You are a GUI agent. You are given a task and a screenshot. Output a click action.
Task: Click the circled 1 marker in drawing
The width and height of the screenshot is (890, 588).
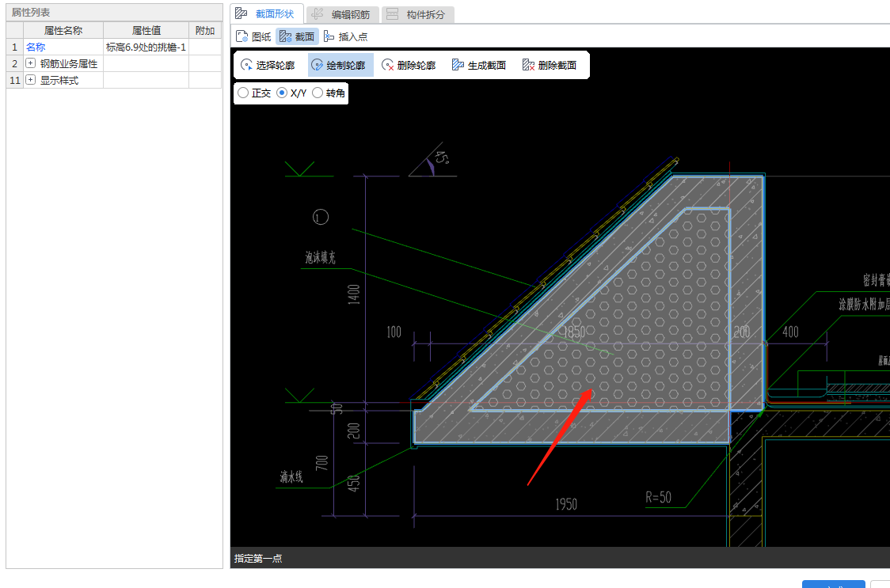[320, 217]
